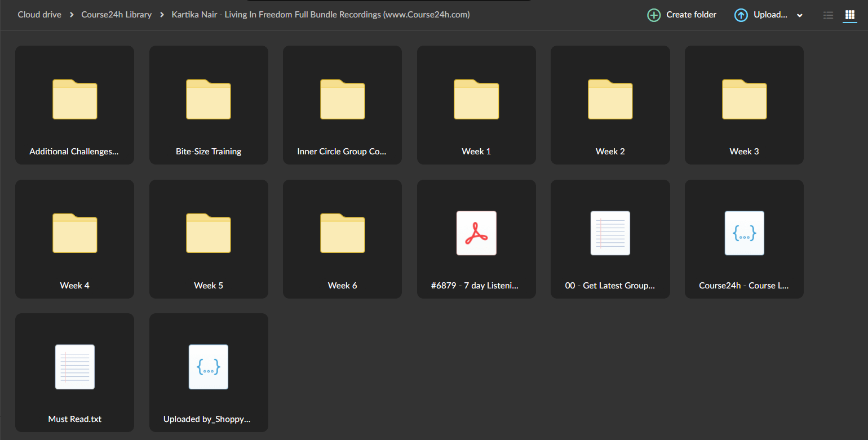Open the Additional Challenges folder

(x=74, y=105)
